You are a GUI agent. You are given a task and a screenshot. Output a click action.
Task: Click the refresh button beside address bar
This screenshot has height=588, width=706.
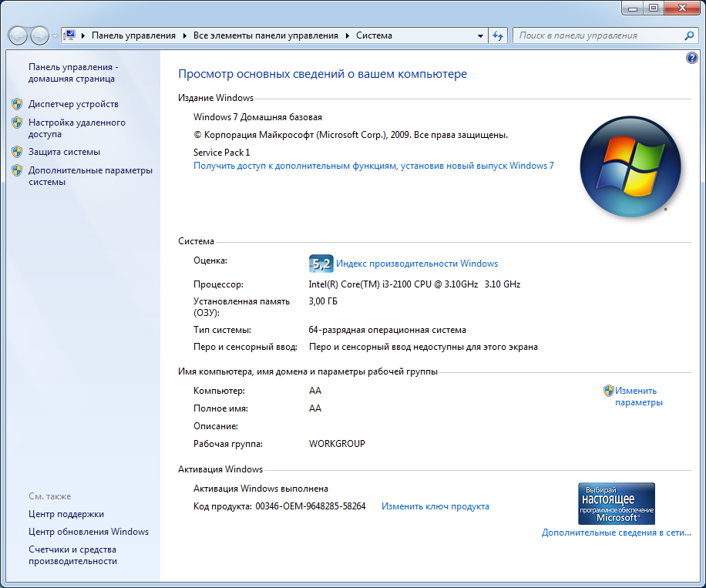[498, 35]
